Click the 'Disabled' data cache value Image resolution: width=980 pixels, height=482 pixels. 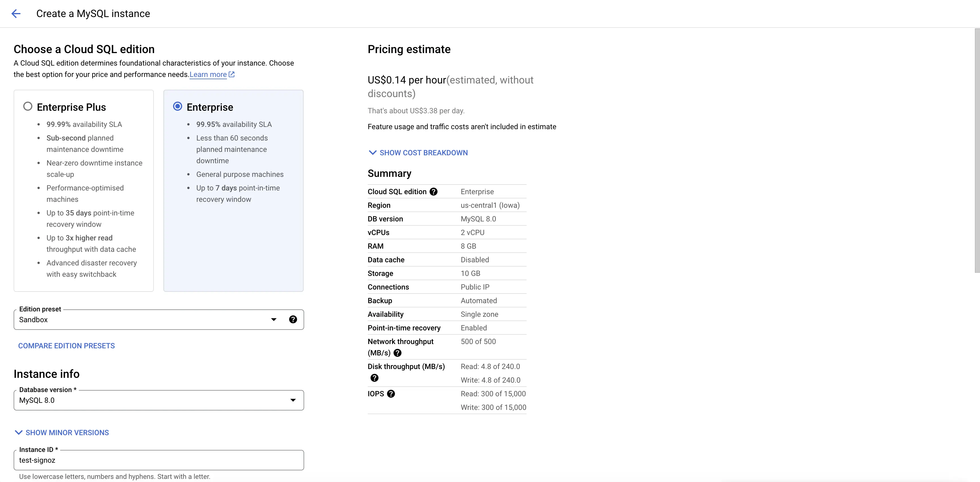[x=475, y=260]
